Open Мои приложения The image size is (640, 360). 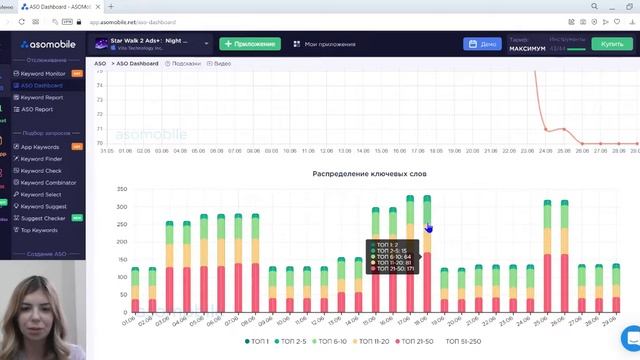[324, 44]
